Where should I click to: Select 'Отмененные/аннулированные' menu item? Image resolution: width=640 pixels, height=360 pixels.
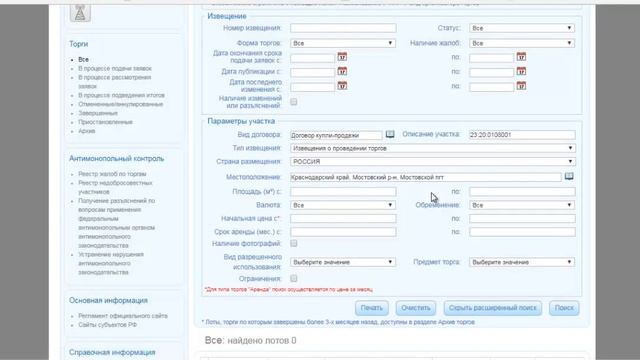click(x=120, y=104)
